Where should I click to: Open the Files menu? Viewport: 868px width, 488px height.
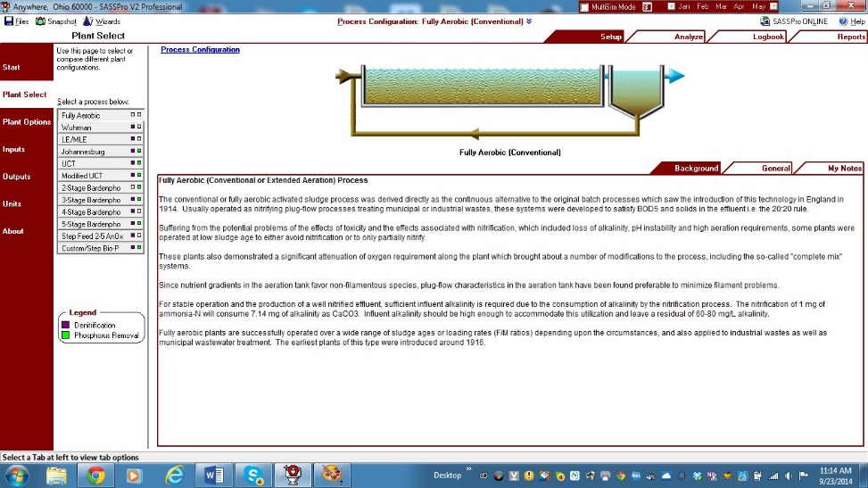click(17, 21)
